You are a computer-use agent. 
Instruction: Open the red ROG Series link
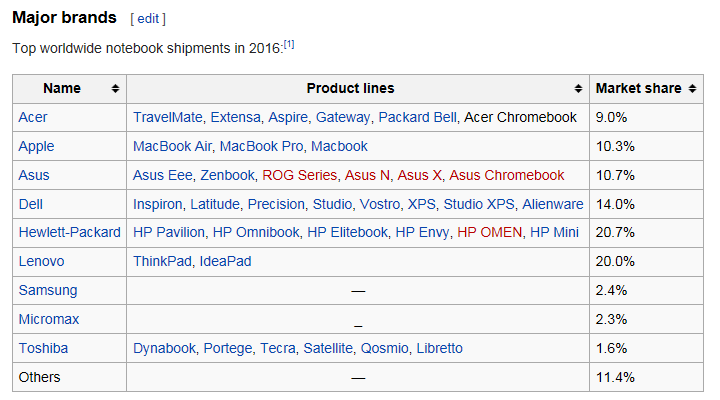point(299,175)
